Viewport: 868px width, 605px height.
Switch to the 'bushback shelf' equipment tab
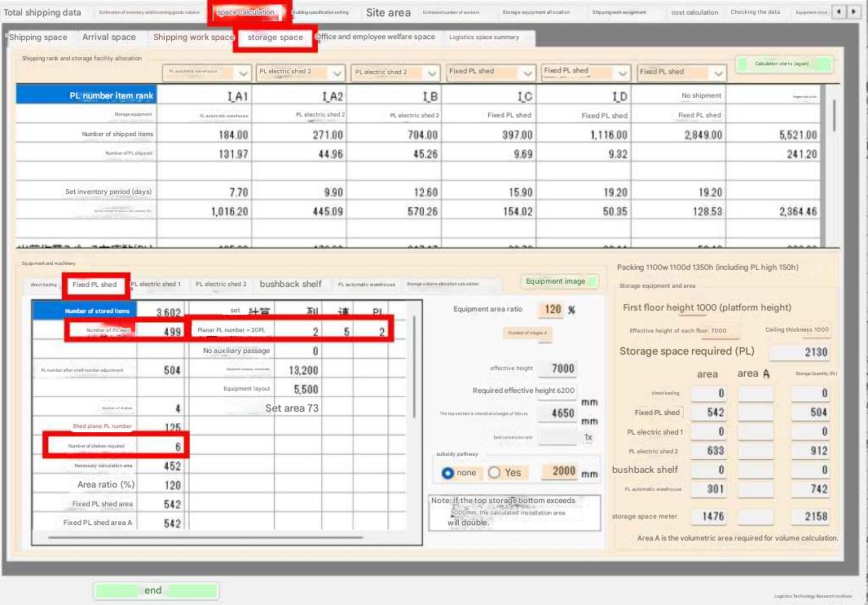pos(290,284)
